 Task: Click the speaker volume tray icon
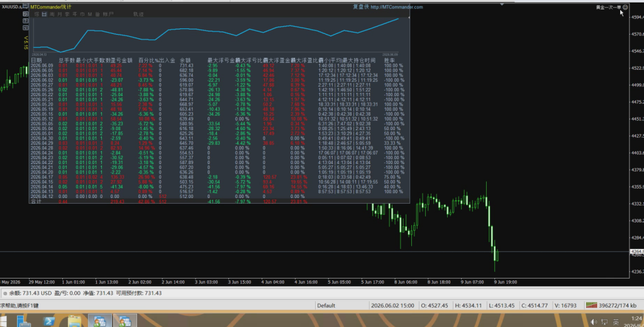[x=594, y=322]
